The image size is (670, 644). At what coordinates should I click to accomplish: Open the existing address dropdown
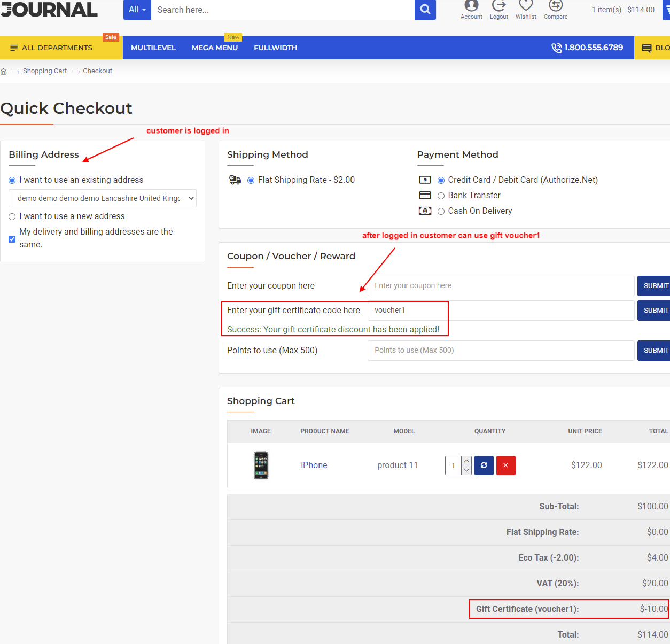coord(103,198)
